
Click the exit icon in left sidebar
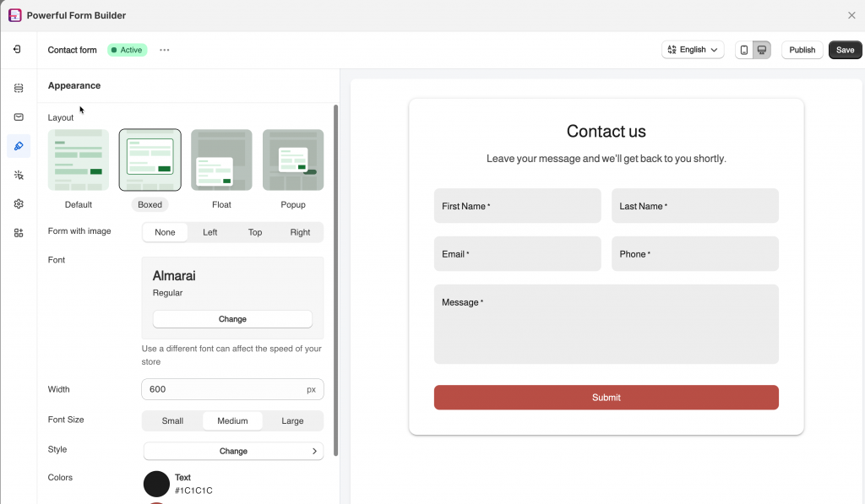pos(18,50)
